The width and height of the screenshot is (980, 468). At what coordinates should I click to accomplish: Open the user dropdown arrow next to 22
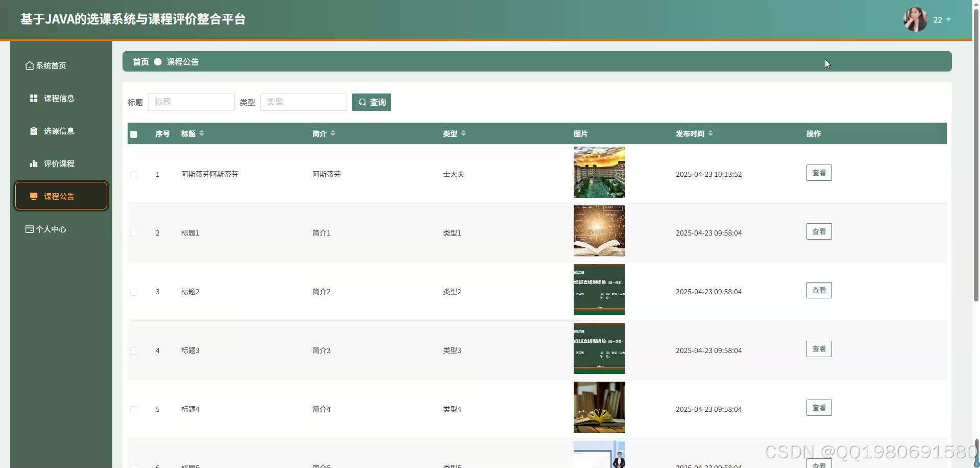tap(948, 19)
